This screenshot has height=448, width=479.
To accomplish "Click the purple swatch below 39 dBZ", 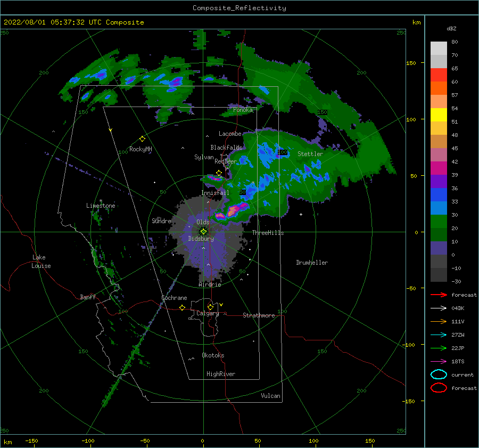I will pos(439,182).
